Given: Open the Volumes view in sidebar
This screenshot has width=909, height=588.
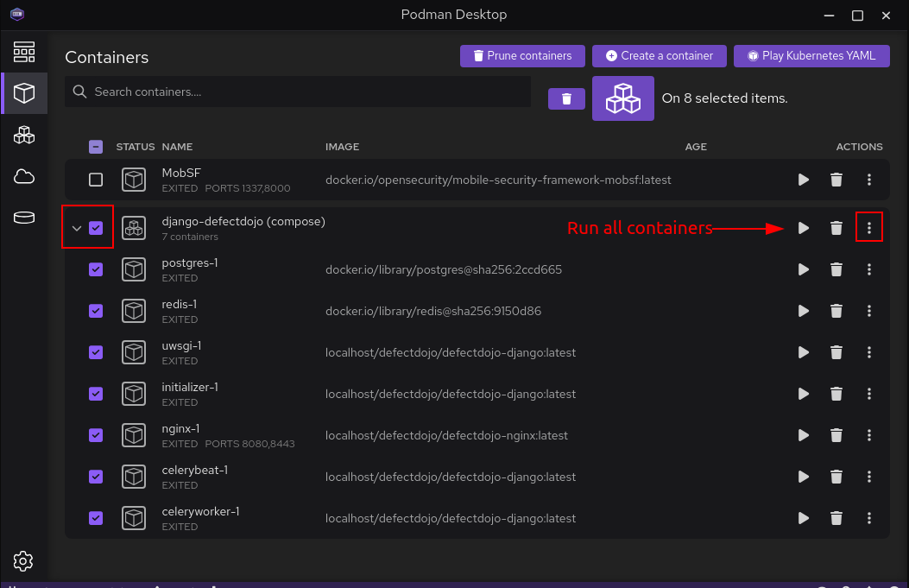Looking at the screenshot, I should tap(24, 218).
